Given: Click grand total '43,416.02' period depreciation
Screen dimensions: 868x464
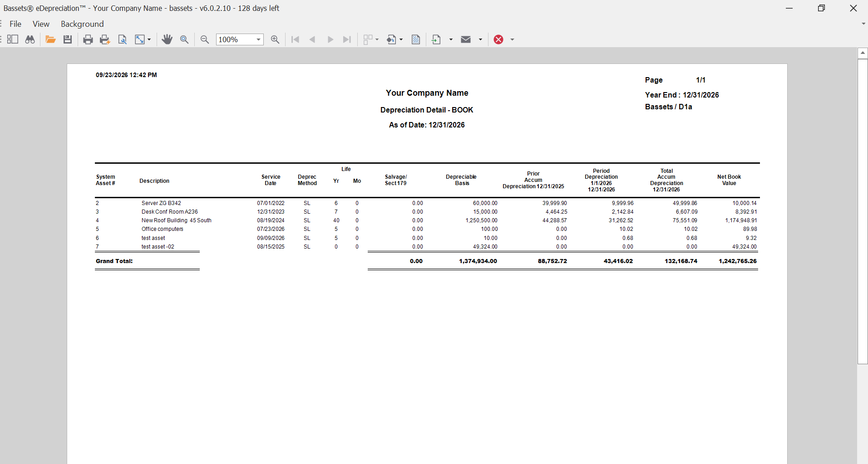Looking at the screenshot, I should 618,261.
